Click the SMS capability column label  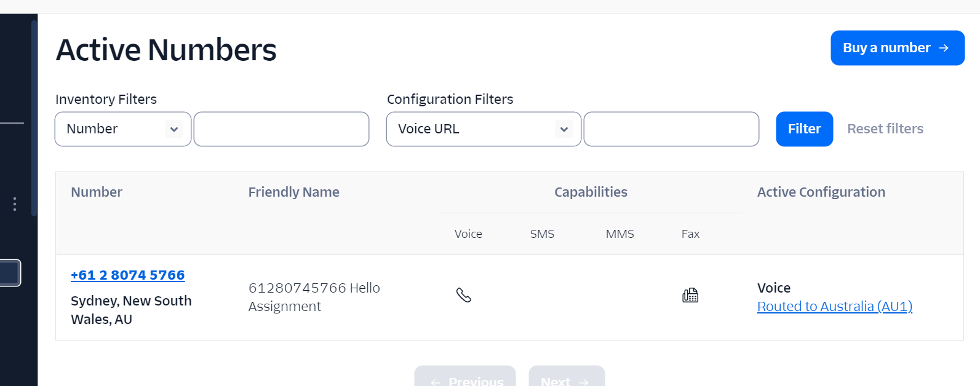point(542,234)
